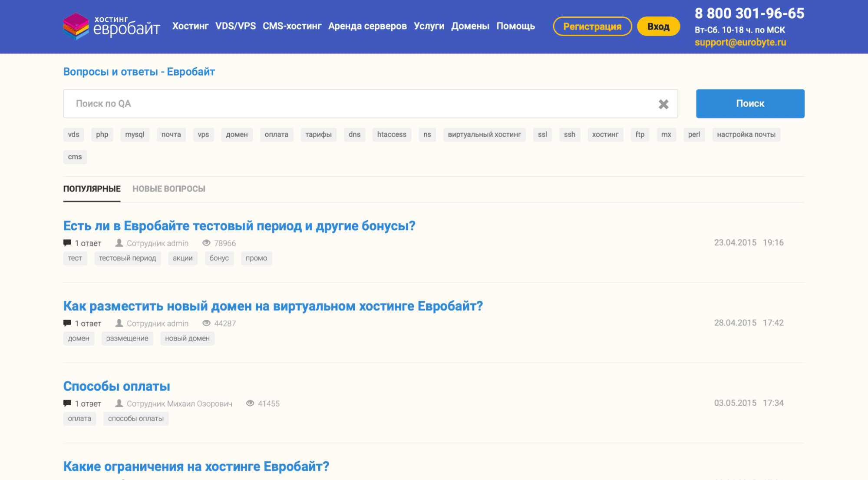Click the eye views icon beside 44287
Screen dimensions: 868x480
pos(206,323)
